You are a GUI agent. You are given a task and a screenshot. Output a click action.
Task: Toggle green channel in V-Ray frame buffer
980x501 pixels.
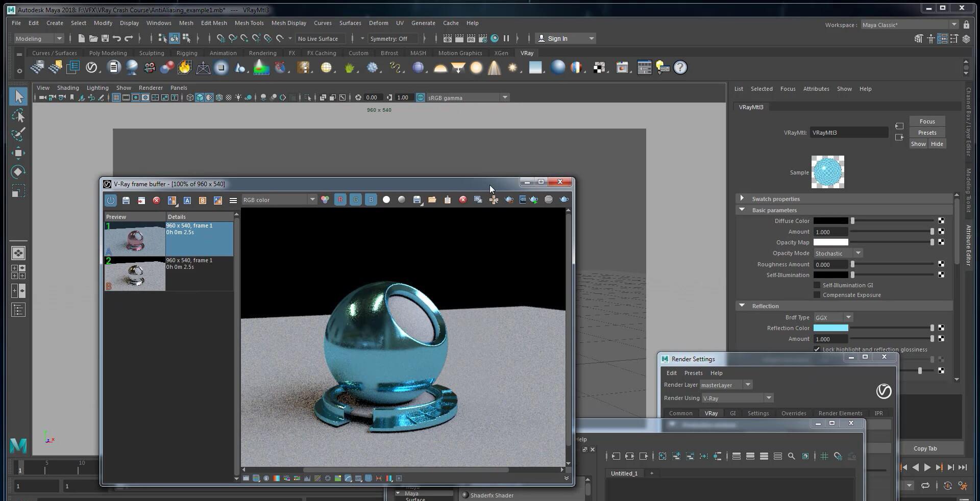(356, 199)
